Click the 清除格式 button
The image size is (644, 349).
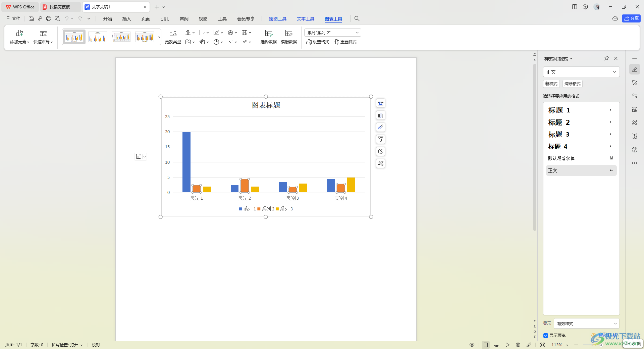[573, 84]
